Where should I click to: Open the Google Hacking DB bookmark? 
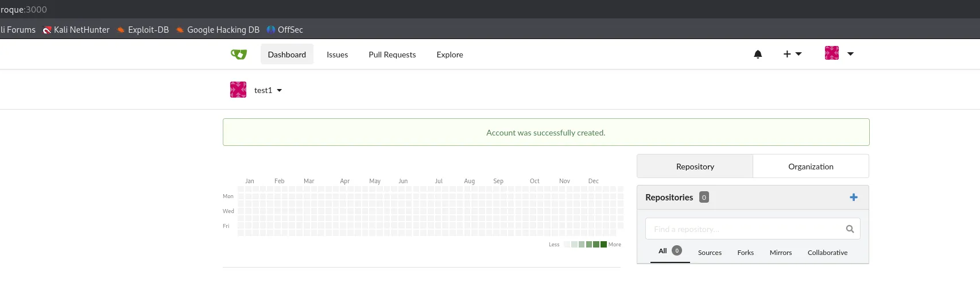(218, 30)
